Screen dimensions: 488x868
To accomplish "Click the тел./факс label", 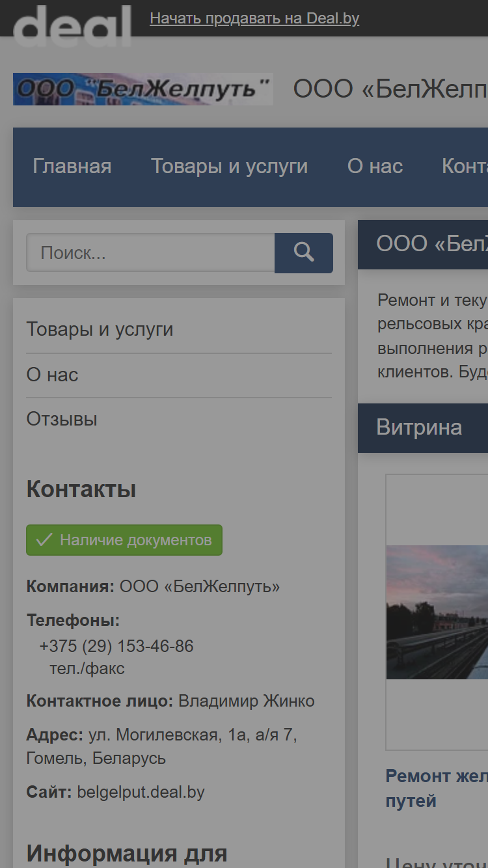I will pyautogui.click(x=87, y=668).
